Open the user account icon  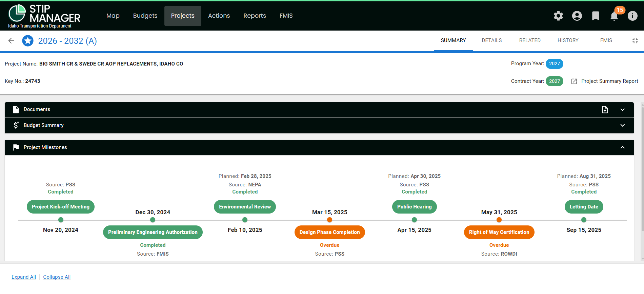coord(577,16)
